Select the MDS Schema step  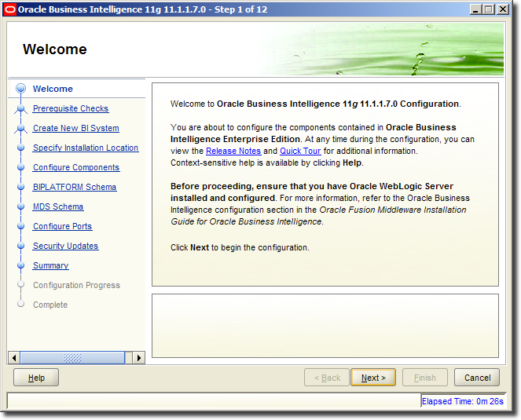pyautogui.click(x=58, y=207)
